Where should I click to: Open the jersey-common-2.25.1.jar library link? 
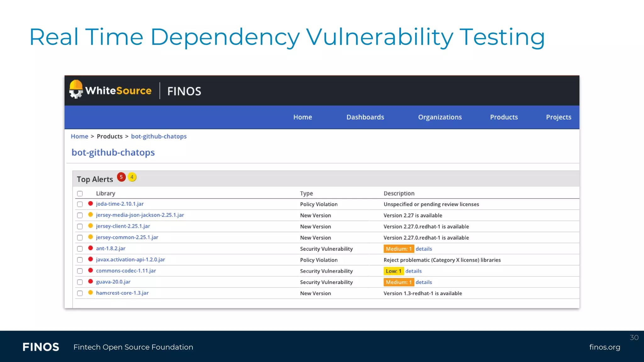[127, 237]
